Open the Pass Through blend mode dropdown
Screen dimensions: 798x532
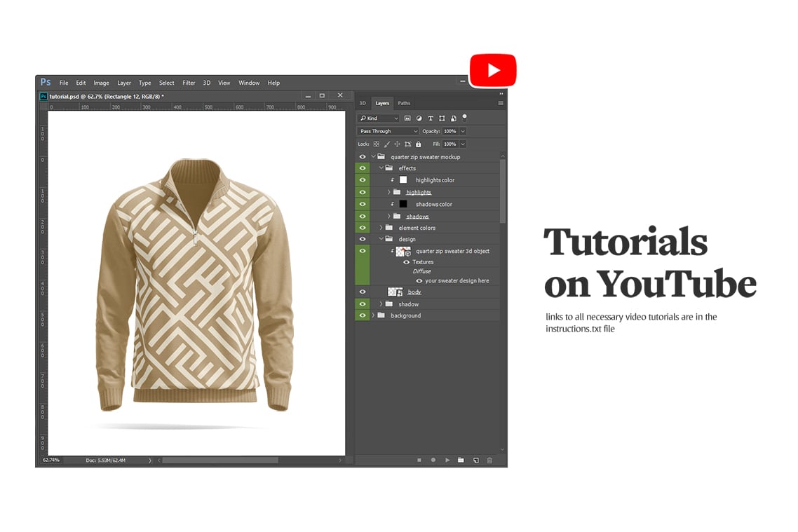tap(387, 131)
